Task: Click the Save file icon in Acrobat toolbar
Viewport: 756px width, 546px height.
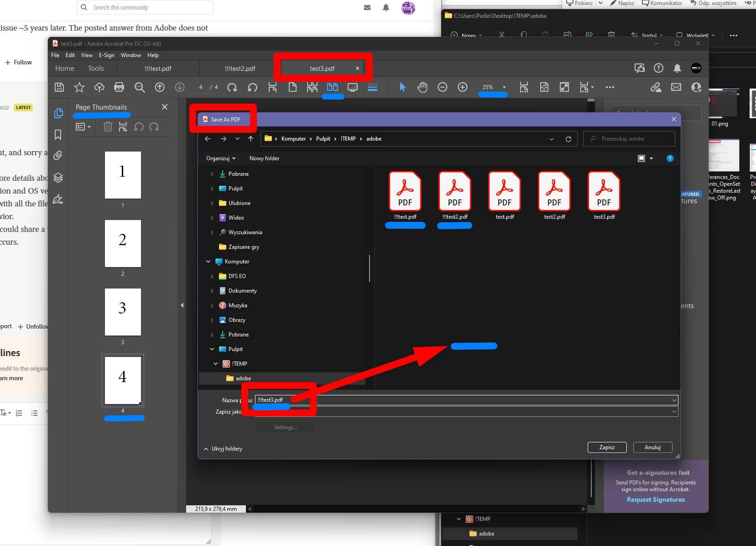Action: (59, 87)
